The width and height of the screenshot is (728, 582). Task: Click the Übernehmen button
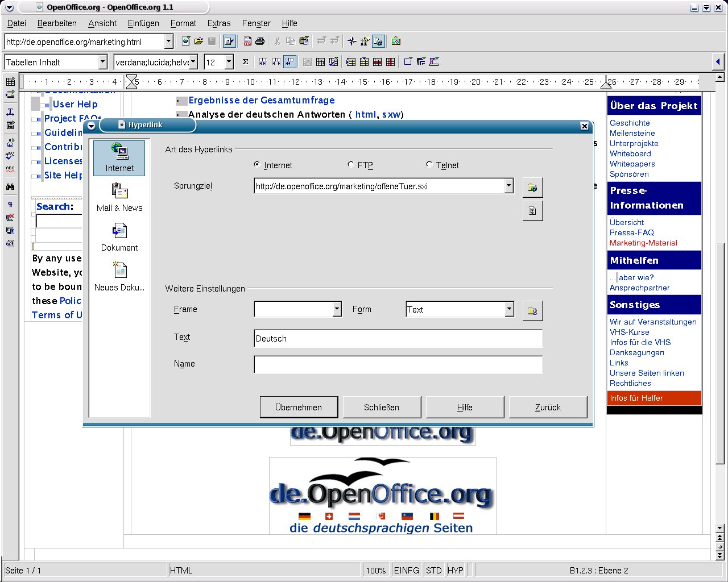(x=299, y=407)
